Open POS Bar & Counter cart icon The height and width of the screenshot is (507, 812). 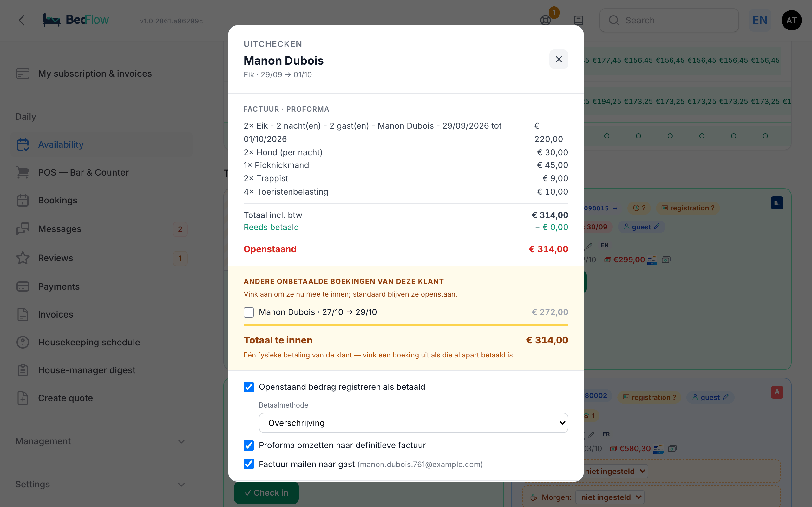click(x=23, y=172)
